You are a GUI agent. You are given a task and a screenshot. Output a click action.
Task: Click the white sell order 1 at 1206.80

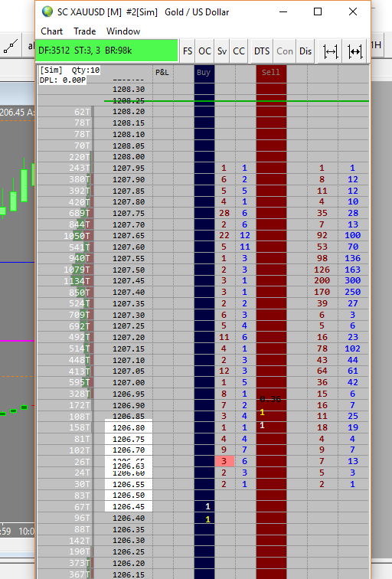point(262,425)
